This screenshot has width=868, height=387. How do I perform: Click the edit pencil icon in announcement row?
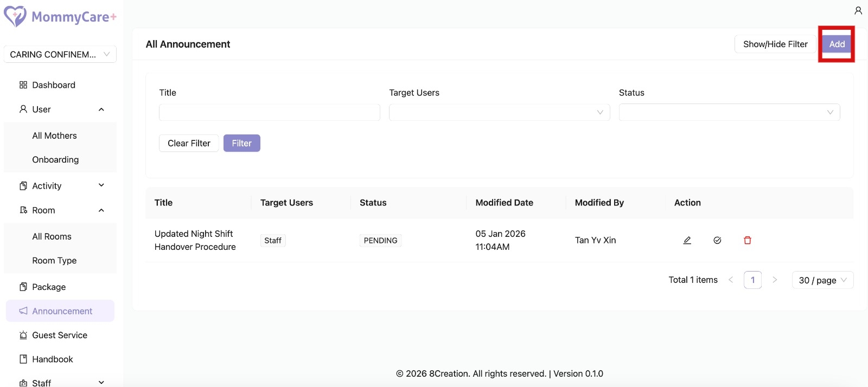click(x=687, y=240)
